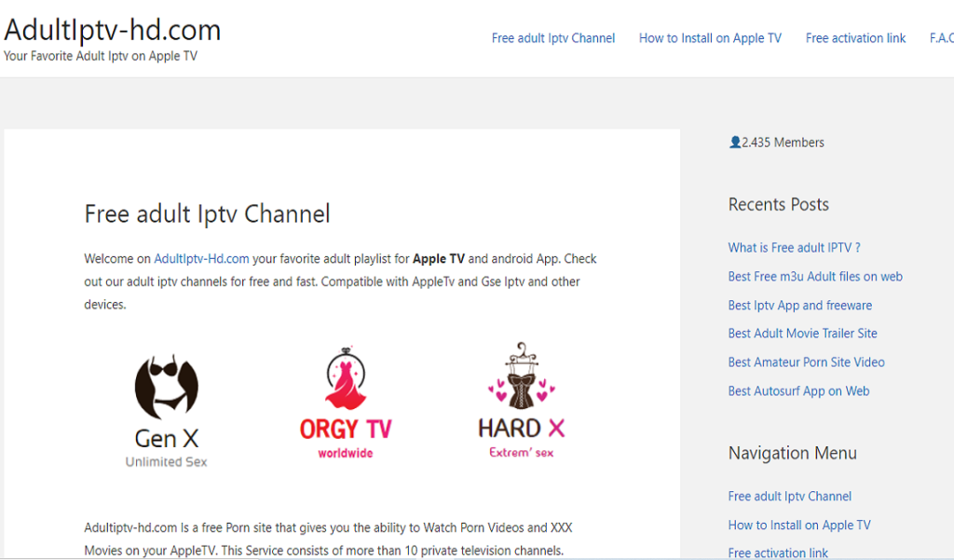Click the members person icon

[x=735, y=142]
